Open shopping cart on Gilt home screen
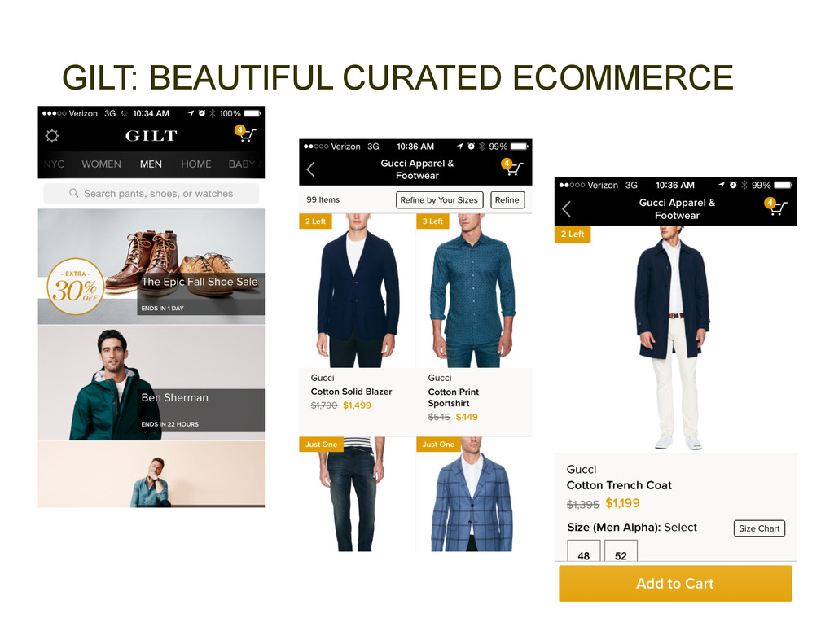Viewport: 834px width, 644px height. pos(245,134)
